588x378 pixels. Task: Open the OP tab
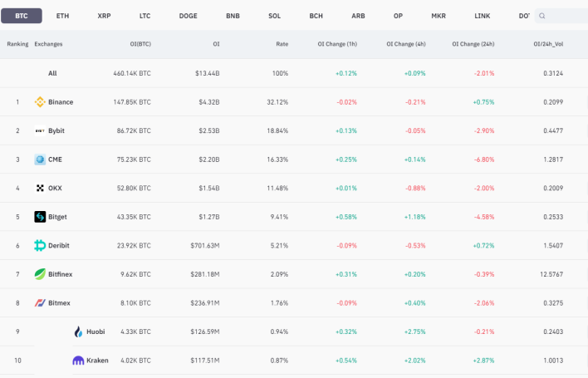click(398, 16)
